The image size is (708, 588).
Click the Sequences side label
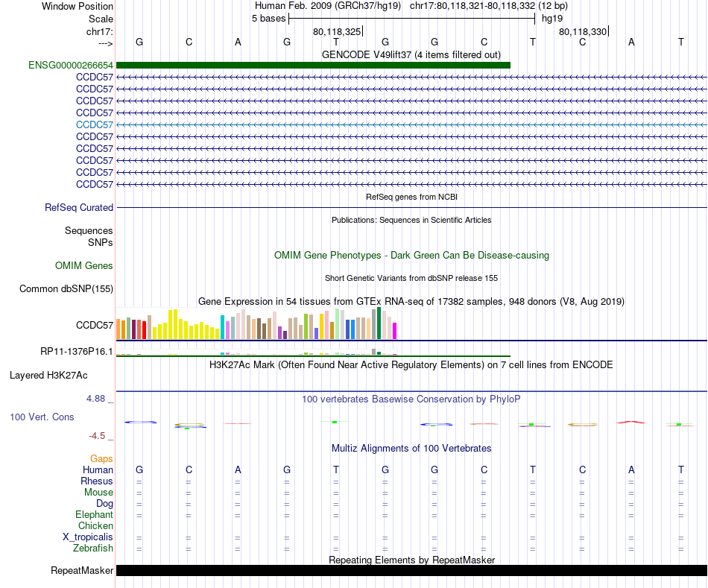click(x=89, y=230)
